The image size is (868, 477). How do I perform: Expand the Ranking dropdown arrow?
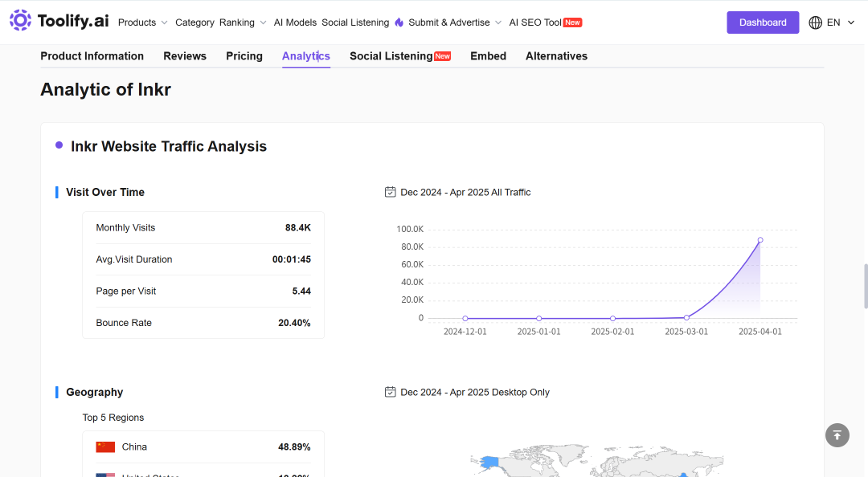[x=263, y=22]
